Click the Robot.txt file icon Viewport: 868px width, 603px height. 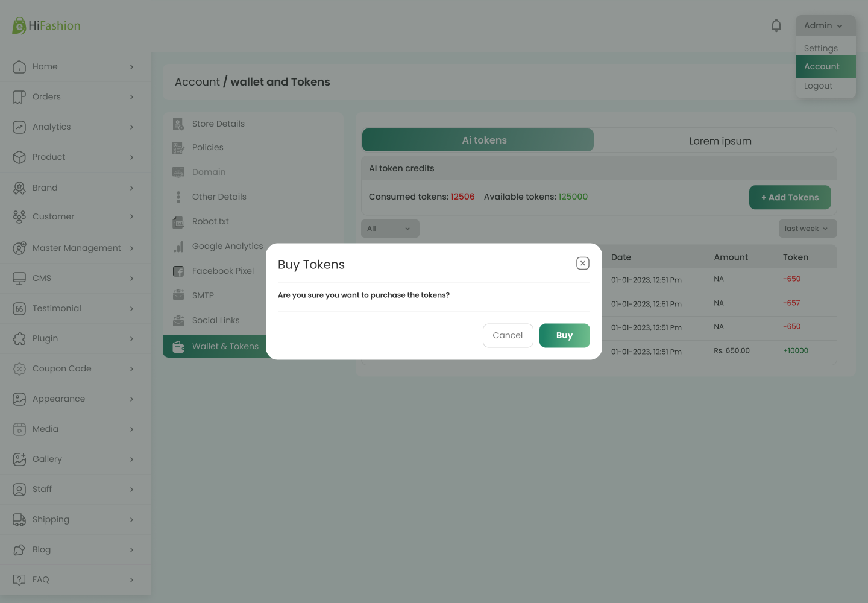pos(178,221)
